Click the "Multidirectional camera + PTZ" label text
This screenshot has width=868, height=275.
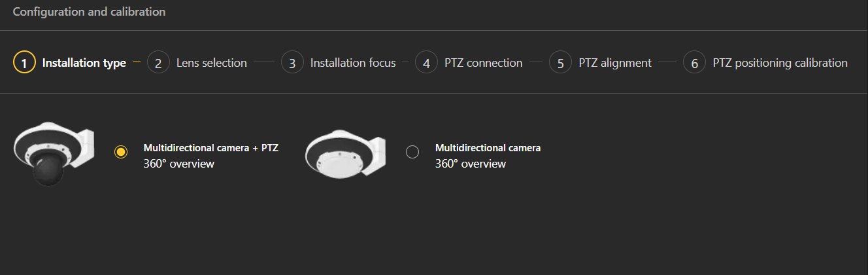[211, 148]
